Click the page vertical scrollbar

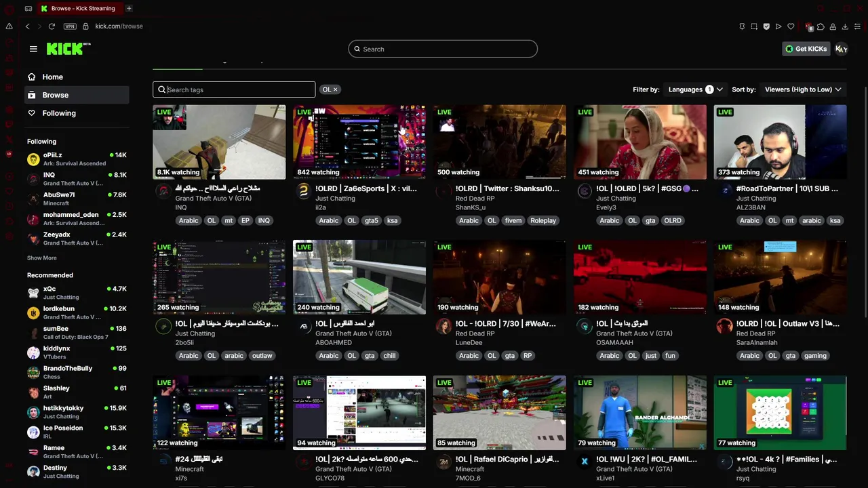point(865,203)
